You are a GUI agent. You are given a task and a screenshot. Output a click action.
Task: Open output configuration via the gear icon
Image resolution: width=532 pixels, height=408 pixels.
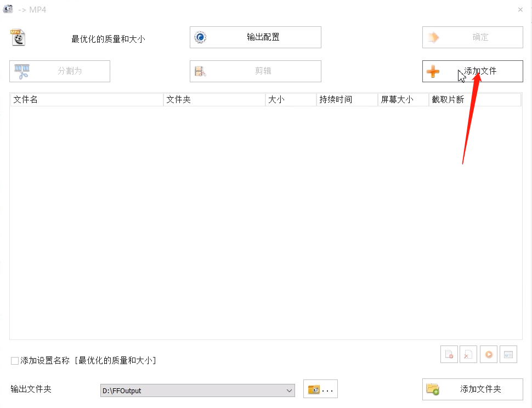tap(200, 37)
